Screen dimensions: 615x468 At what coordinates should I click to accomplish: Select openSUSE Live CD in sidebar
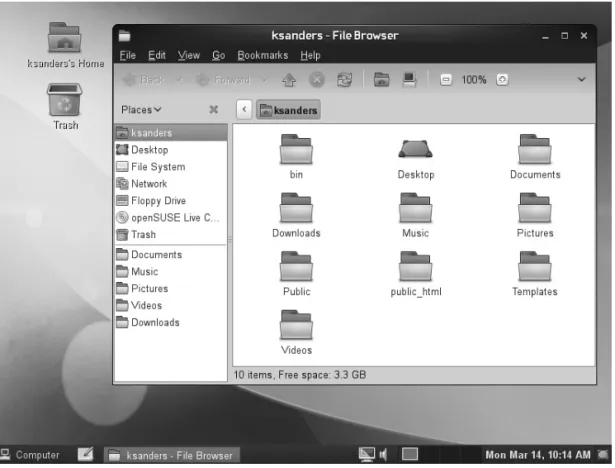171,218
